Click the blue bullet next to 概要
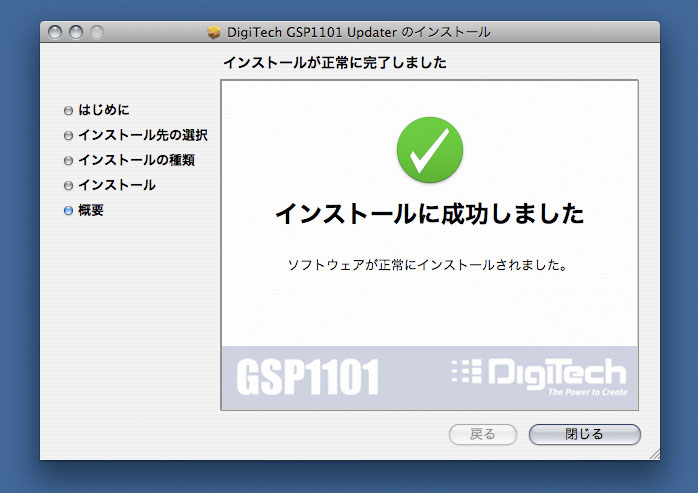This screenshot has width=698, height=493. (68, 211)
